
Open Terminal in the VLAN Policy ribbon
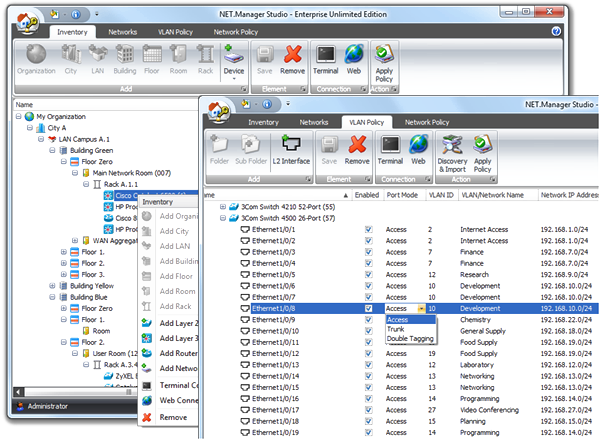pyautogui.click(x=390, y=146)
